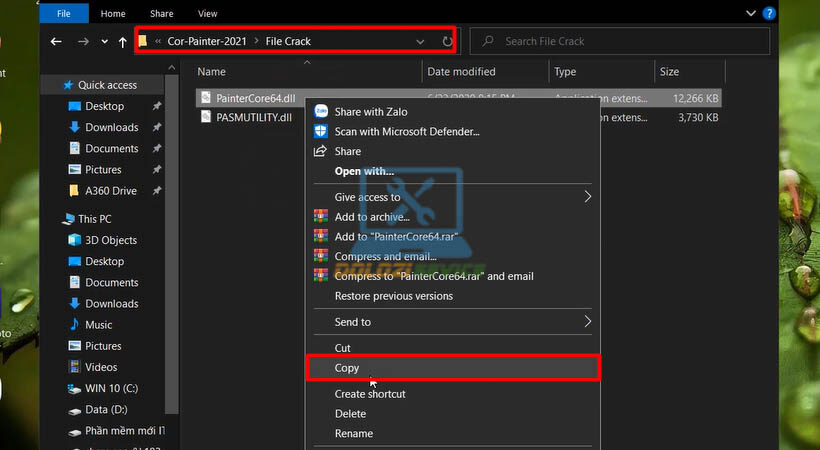This screenshot has height=450, width=820.
Task: Click the Back navigation arrow
Action: pyautogui.click(x=56, y=42)
